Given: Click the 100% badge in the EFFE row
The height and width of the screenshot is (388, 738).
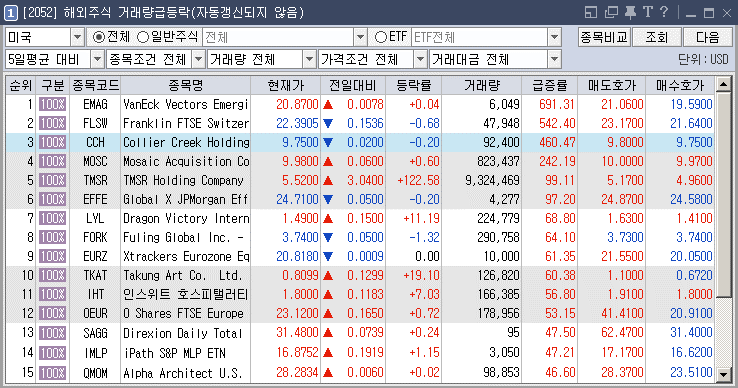Looking at the screenshot, I should tap(52, 199).
